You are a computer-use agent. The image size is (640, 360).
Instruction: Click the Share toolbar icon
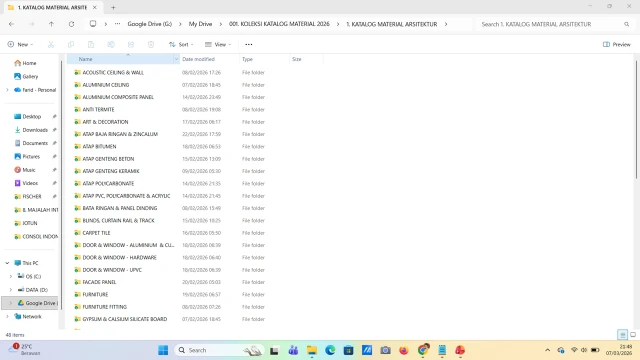pyautogui.click(x=131, y=44)
